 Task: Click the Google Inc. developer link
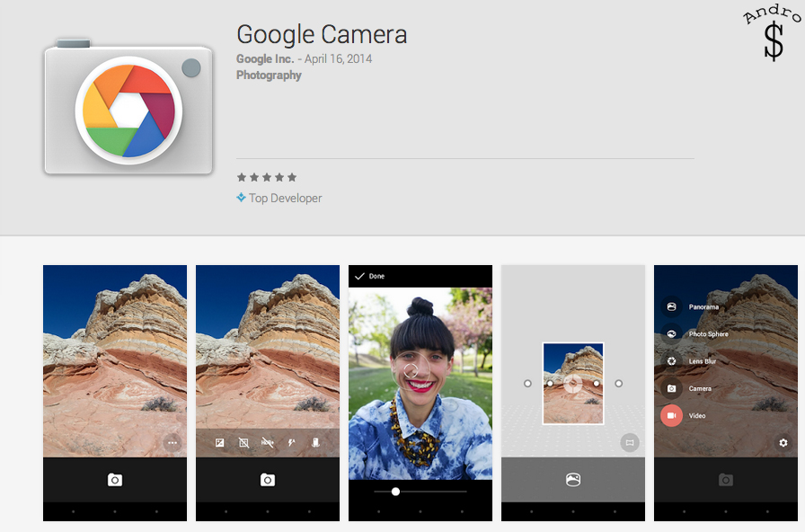(x=265, y=59)
